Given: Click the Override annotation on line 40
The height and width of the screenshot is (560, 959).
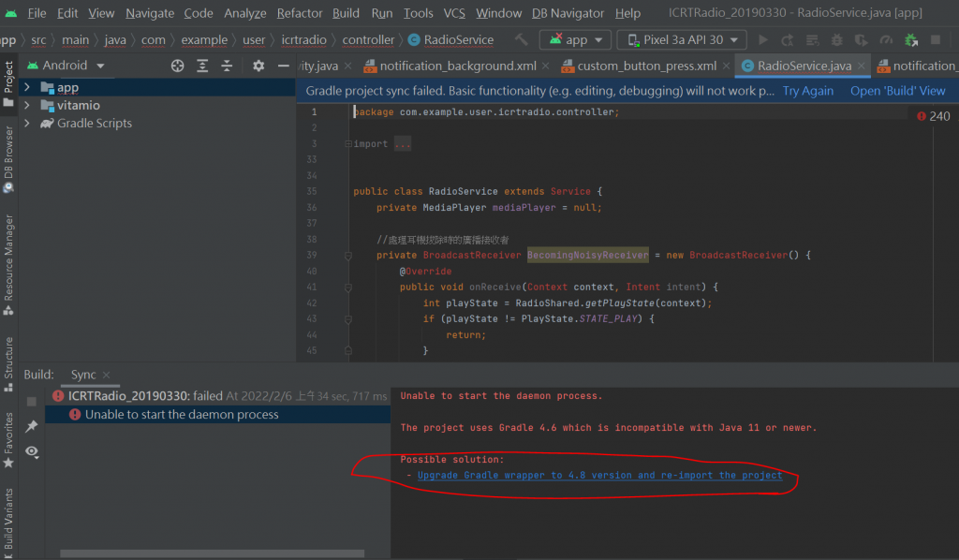Looking at the screenshot, I should pyautogui.click(x=426, y=272).
